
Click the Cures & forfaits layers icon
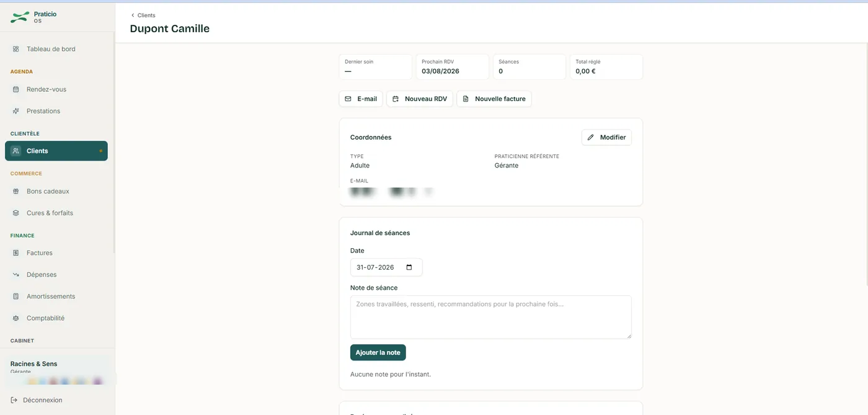click(16, 213)
